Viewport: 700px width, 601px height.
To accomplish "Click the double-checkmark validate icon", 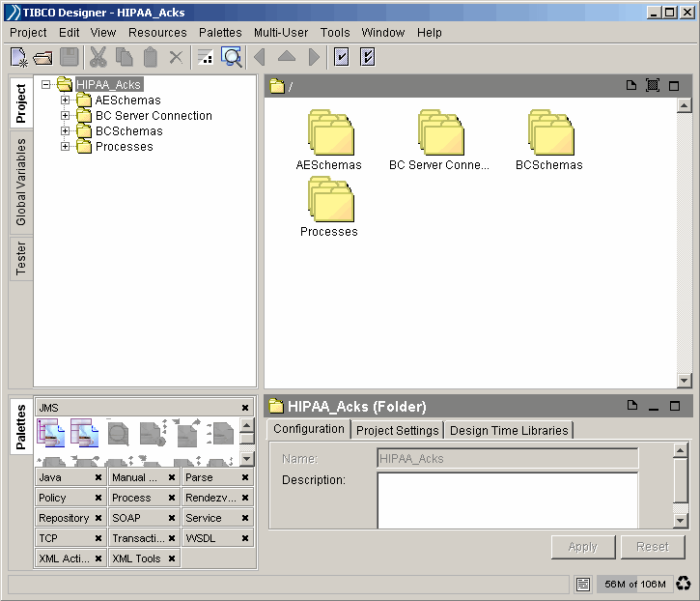I will point(368,57).
